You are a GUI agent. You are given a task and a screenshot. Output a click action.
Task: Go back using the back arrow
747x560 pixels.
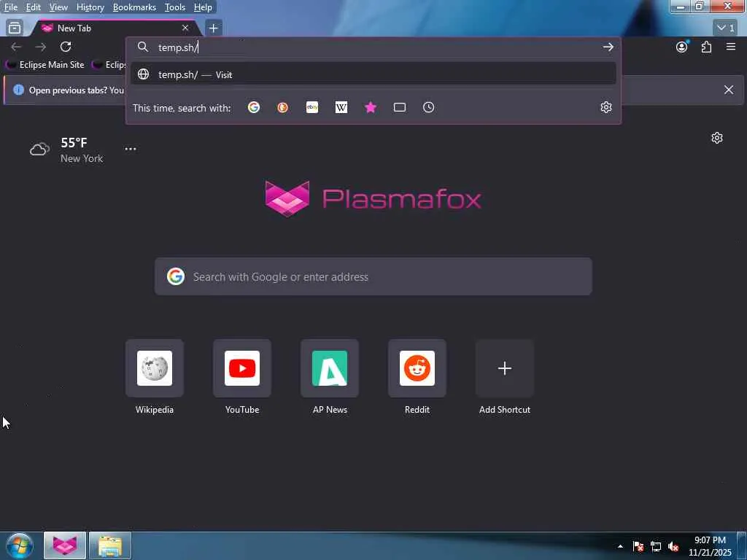pos(16,47)
